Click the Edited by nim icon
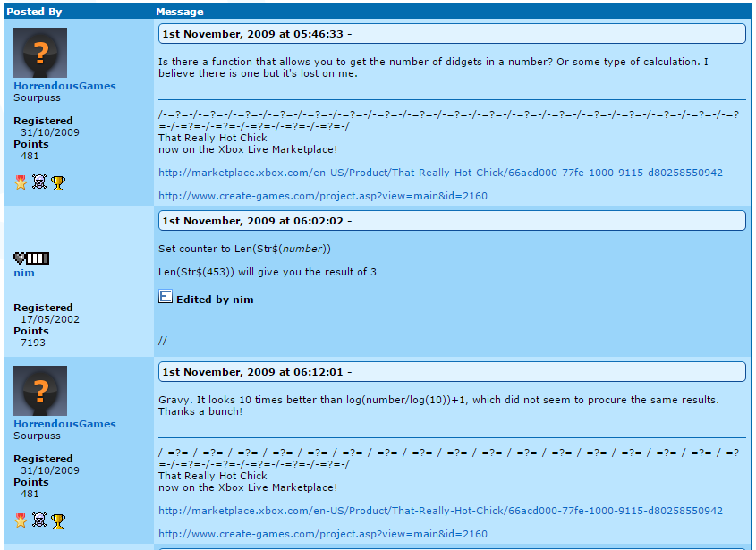The height and width of the screenshot is (550, 756). tap(166, 296)
